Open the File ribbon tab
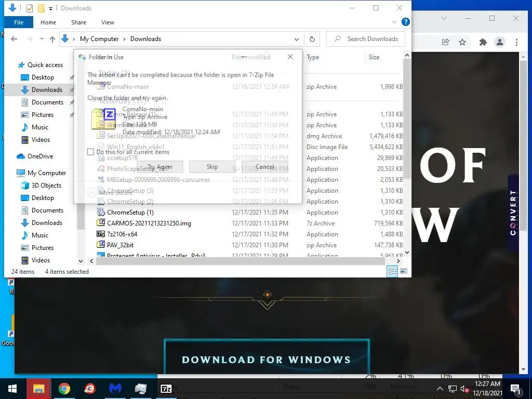This screenshot has height=399, width=532. click(x=19, y=22)
